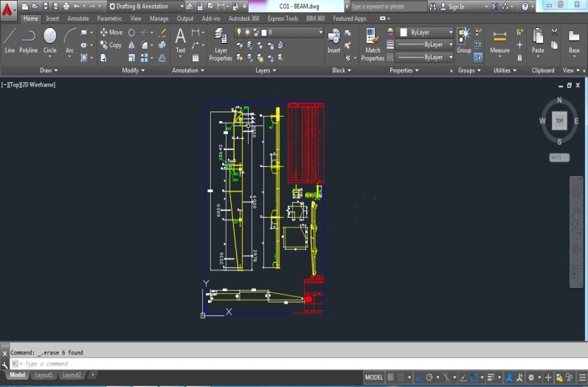Screen dimensions: 588x387
Task: Click the Match Properties tool
Action: pyautogui.click(x=373, y=44)
